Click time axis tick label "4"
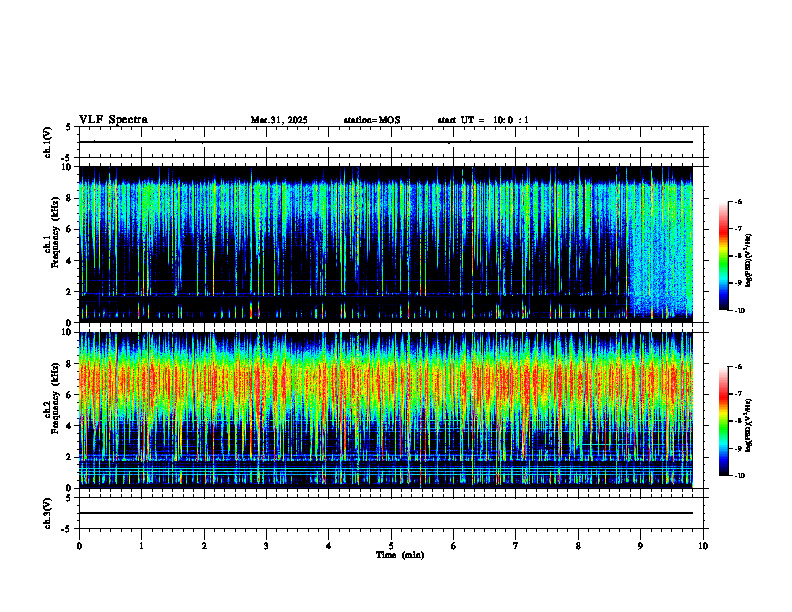This screenshot has height=612, width=792. (x=328, y=546)
